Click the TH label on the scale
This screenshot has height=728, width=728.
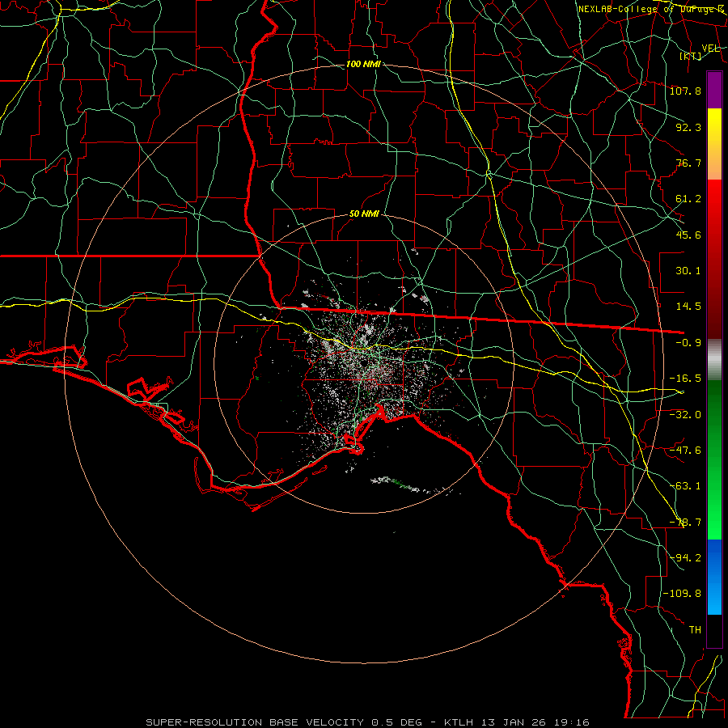[695, 630]
